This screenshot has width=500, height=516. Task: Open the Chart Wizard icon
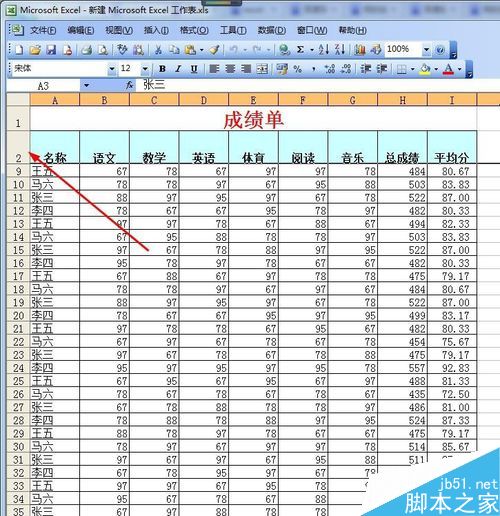(360, 50)
